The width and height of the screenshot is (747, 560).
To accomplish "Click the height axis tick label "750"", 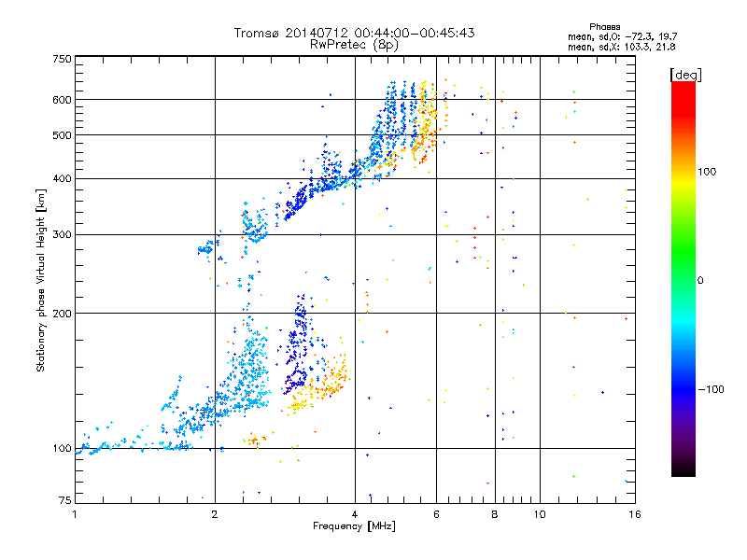I will tap(63, 59).
